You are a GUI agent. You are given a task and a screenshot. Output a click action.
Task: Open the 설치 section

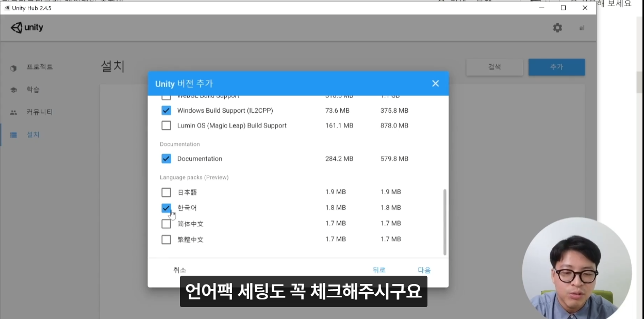point(33,135)
